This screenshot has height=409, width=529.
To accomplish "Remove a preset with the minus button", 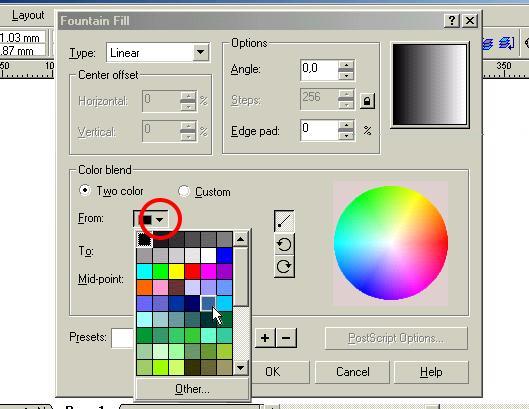I will point(286,337).
